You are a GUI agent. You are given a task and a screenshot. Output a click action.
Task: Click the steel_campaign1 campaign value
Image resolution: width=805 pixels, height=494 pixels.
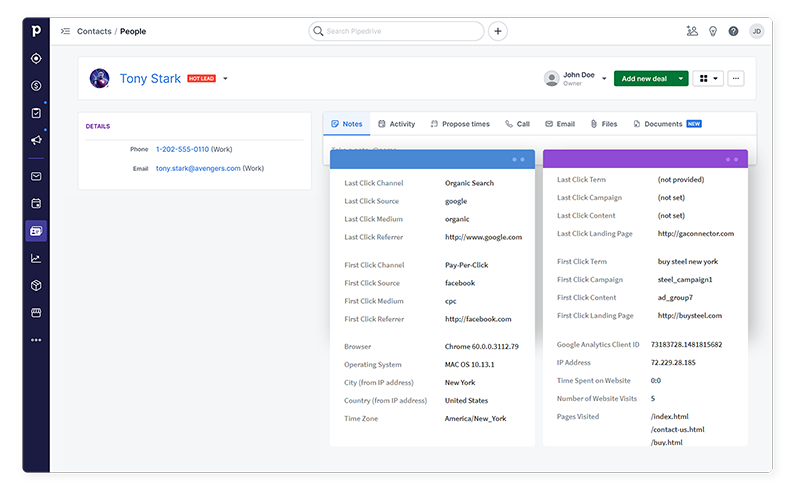[x=685, y=280]
